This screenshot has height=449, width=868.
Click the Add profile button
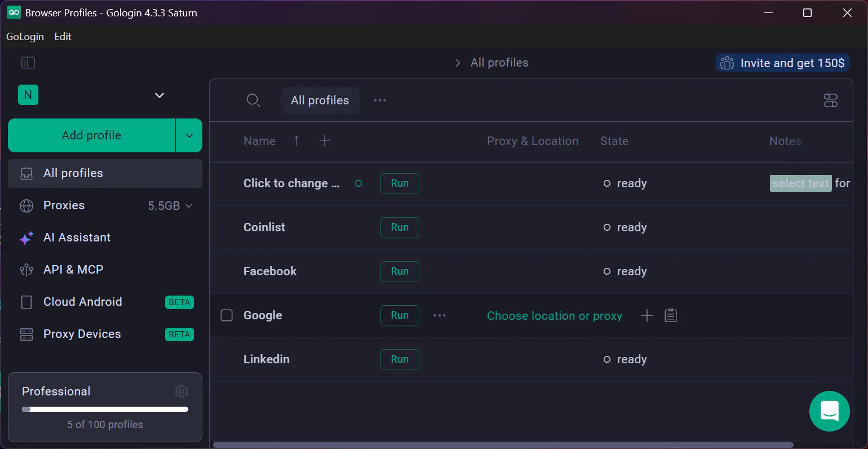91,135
